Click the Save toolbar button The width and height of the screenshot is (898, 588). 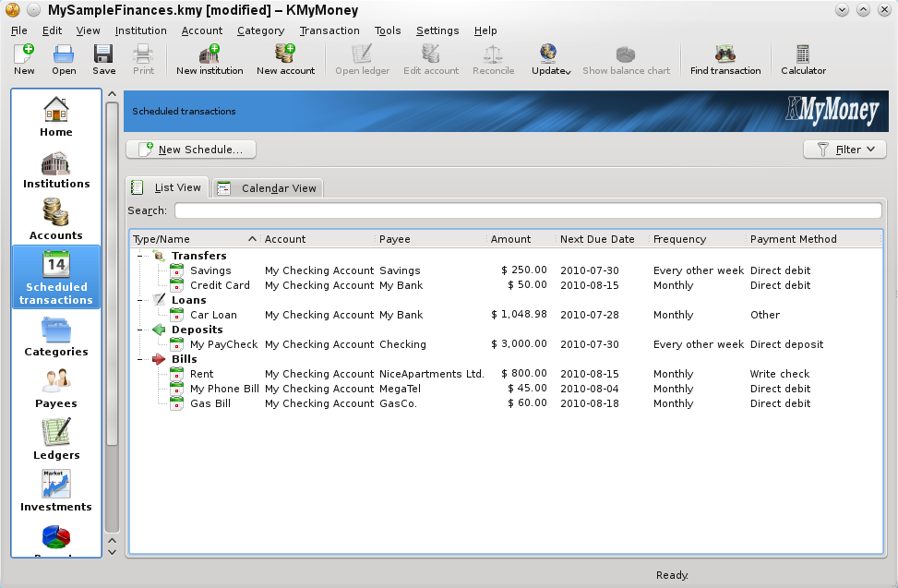tap(103, 58)
